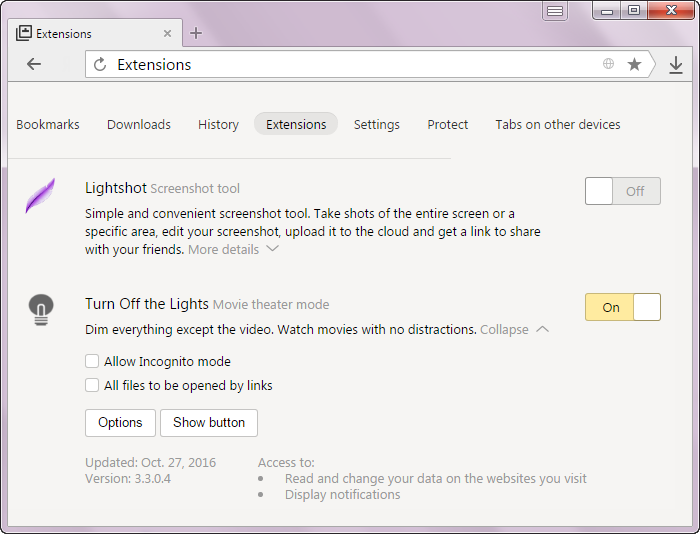Go to the Settings section
This screenshot has height=534, width=700.
coord(377,124)
